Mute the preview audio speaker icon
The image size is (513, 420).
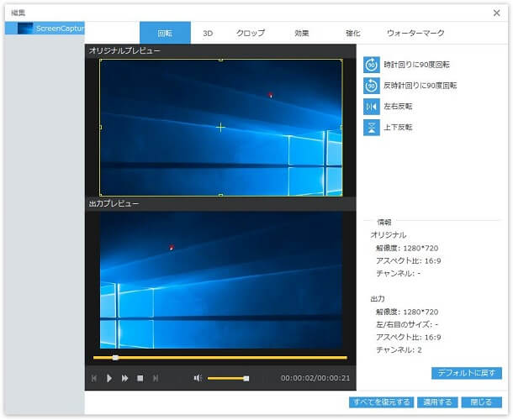198,378
